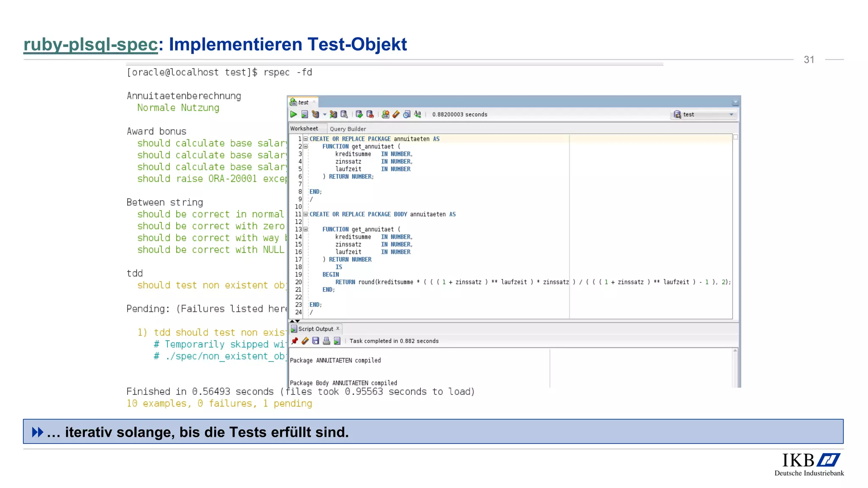Click 'Package Body ANNUITAETEN compiled' output line
Screen dimensions: 868x488
343,383
